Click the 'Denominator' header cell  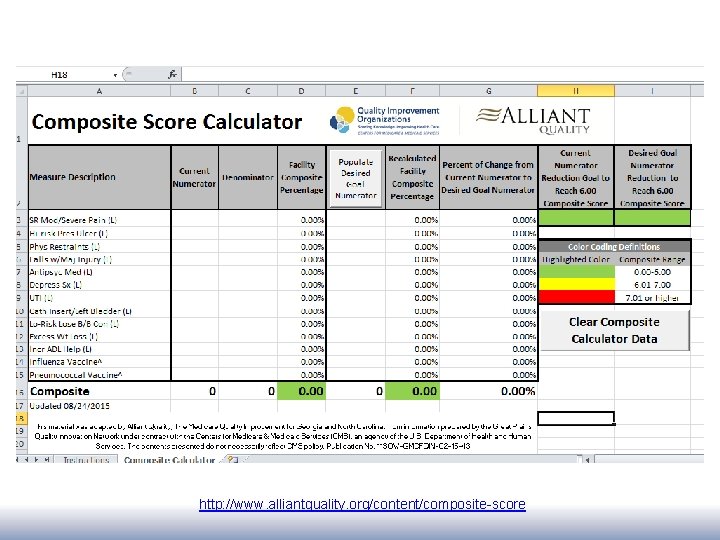click(248, 177)
